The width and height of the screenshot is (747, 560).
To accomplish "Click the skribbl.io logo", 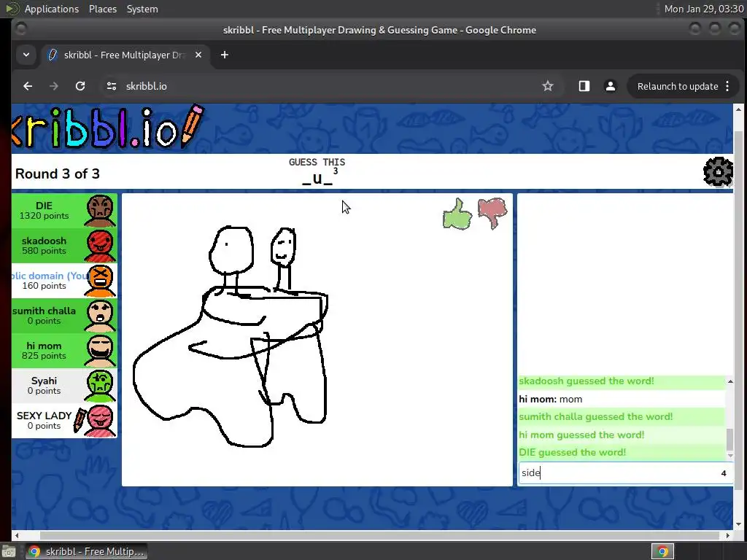I will [x=109, y=127].
